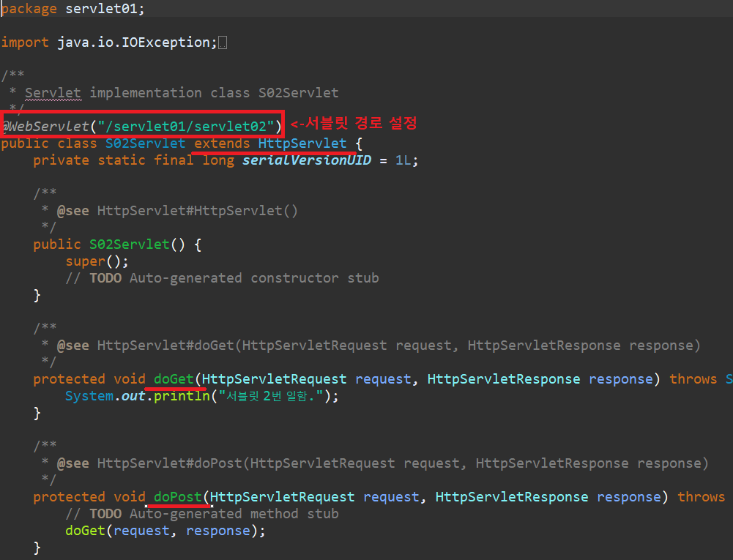
Task: Click 'TODO Auto-generated constructor stub' comment
Action: click(234, 278)
